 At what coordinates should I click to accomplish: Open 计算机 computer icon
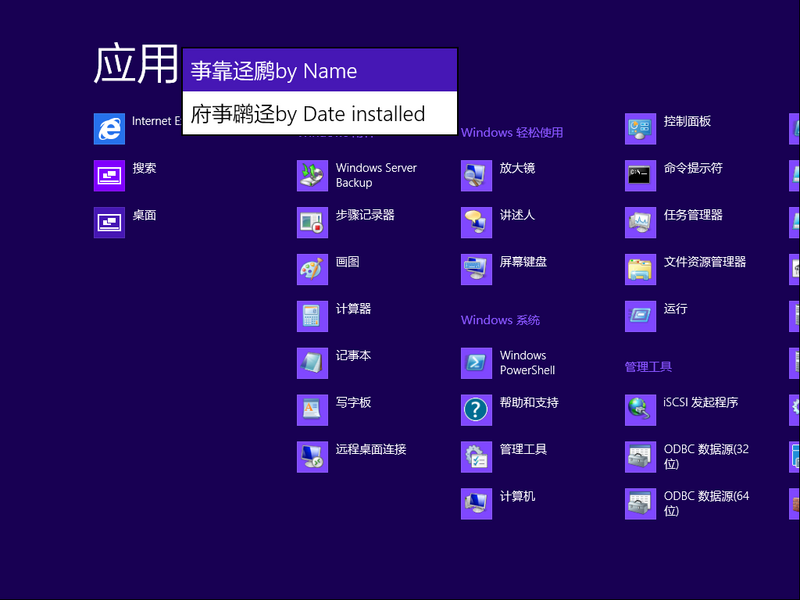coord(477,504)
